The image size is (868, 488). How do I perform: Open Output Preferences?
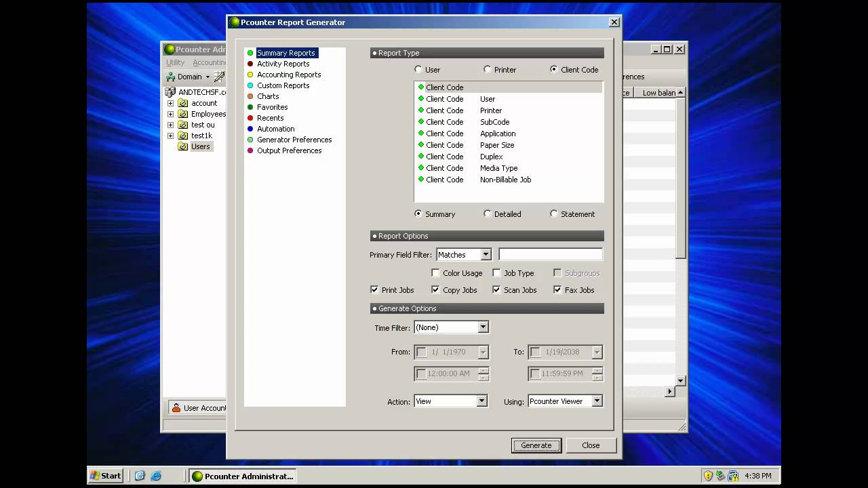point(289,150)
